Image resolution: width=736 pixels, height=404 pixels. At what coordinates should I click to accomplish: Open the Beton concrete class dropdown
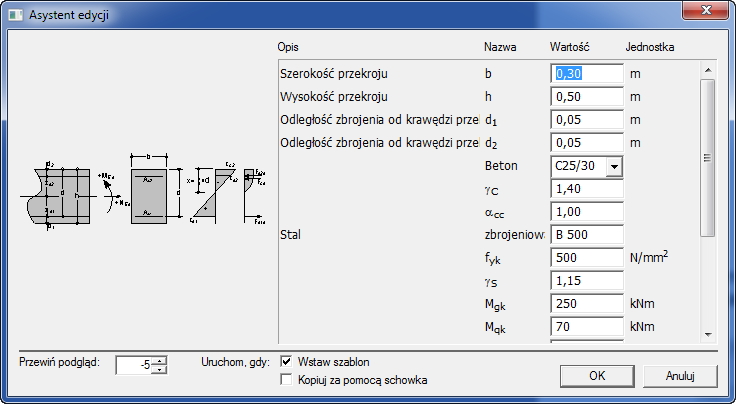[x=614, y=166]
